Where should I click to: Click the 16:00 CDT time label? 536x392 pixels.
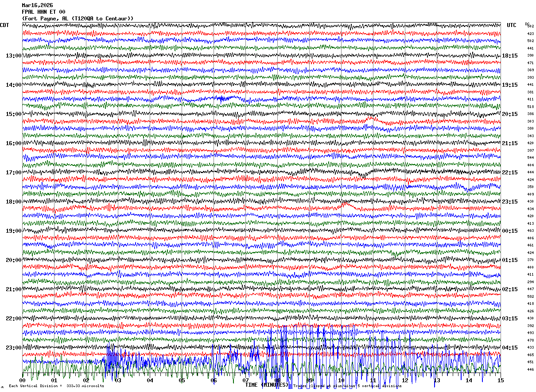click(13, 143)
